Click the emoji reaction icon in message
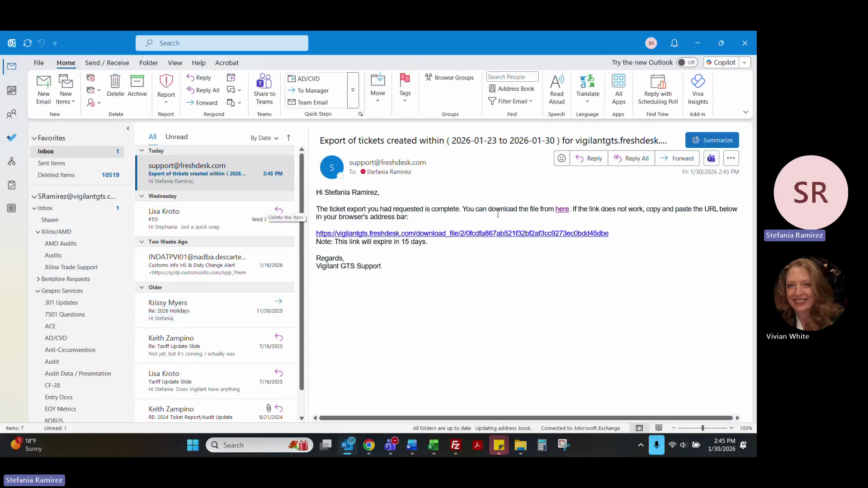This screenshot has height=488, width=868. [x=561, y=158]
